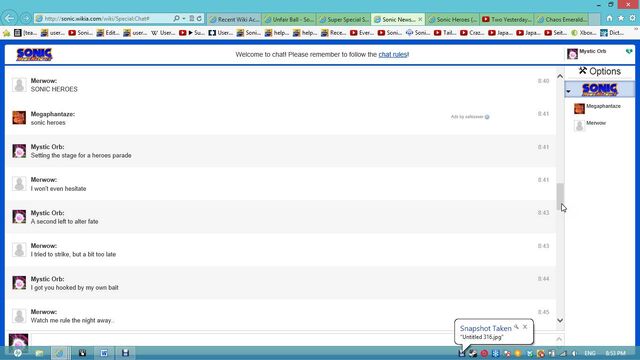The height and width of the screenshot is (360, 640).
Task: Click Merwow avatar beside 'SONIC HEROES' message
Action: coord(19,84)
